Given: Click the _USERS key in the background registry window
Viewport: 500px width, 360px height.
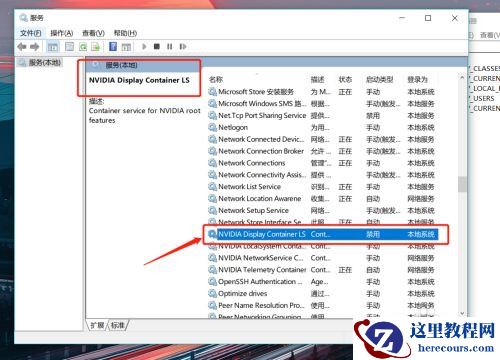Looking at the screenshot, I should 482,98.
